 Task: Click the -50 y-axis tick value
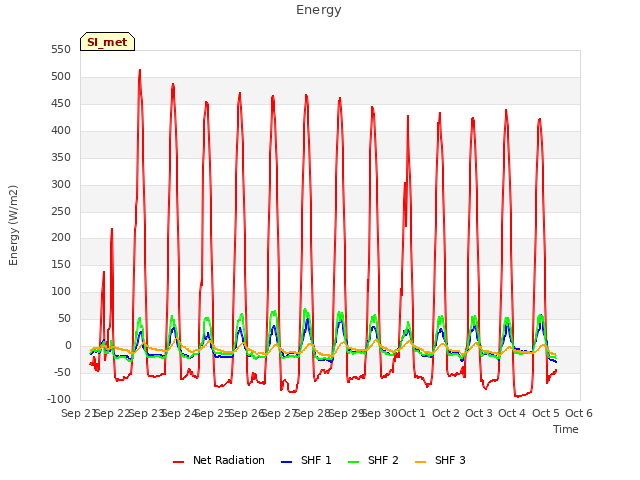click(x=62, y=372)
